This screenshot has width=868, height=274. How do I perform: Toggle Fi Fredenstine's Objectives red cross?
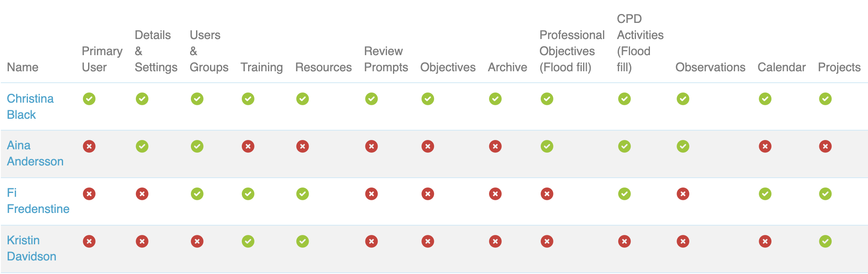(x=428, y=194)
